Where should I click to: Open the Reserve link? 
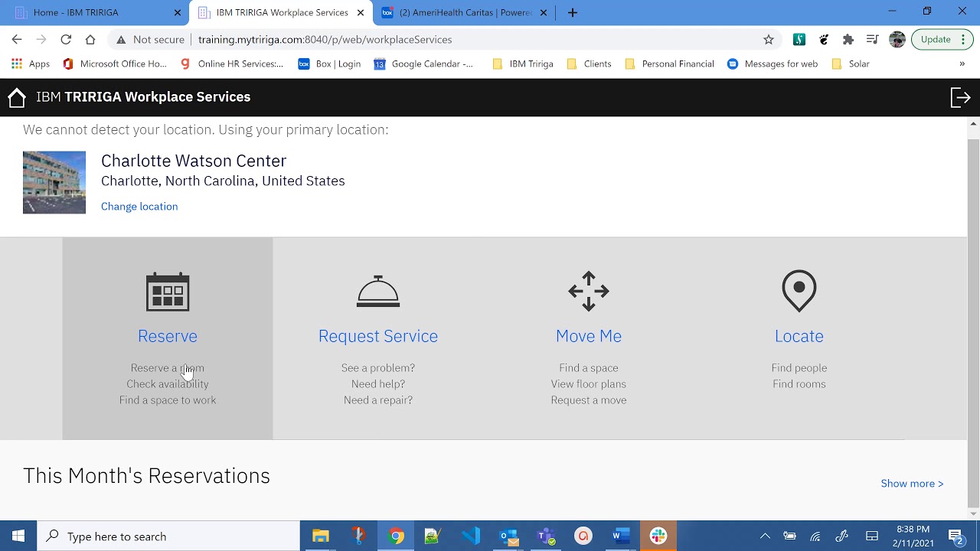pyautogui.click(x=168, y=336)
